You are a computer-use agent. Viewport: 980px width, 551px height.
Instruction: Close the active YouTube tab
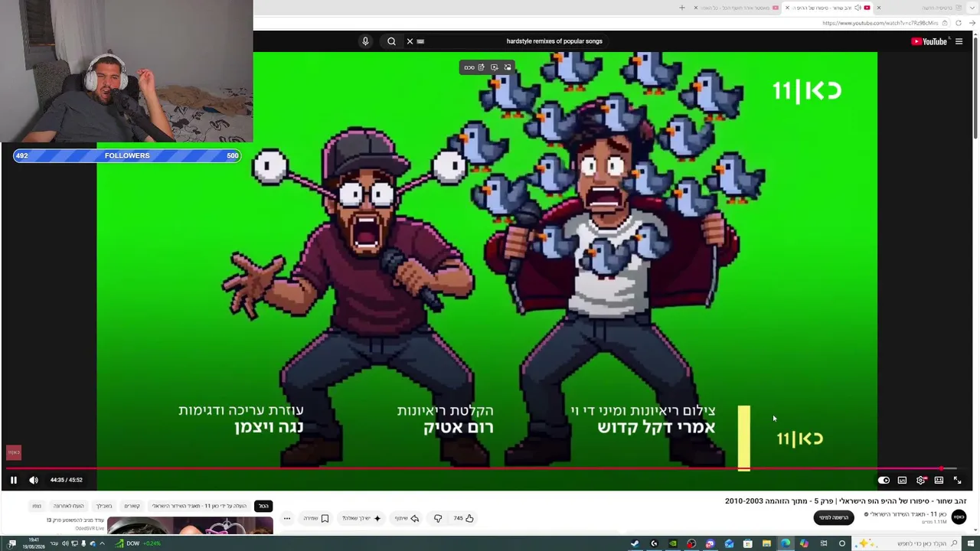pyautogui.click(x=786, y=8)
